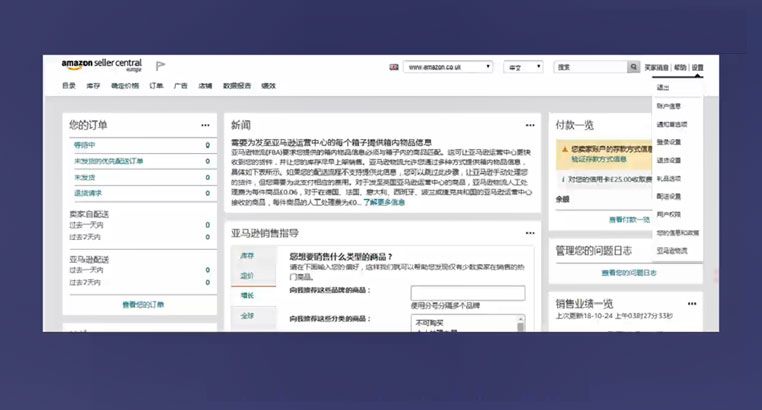The image size is (762, 410).
Task: Open three-dot menu of 销售业绩一览 widget
Action: tap(692, 304)
